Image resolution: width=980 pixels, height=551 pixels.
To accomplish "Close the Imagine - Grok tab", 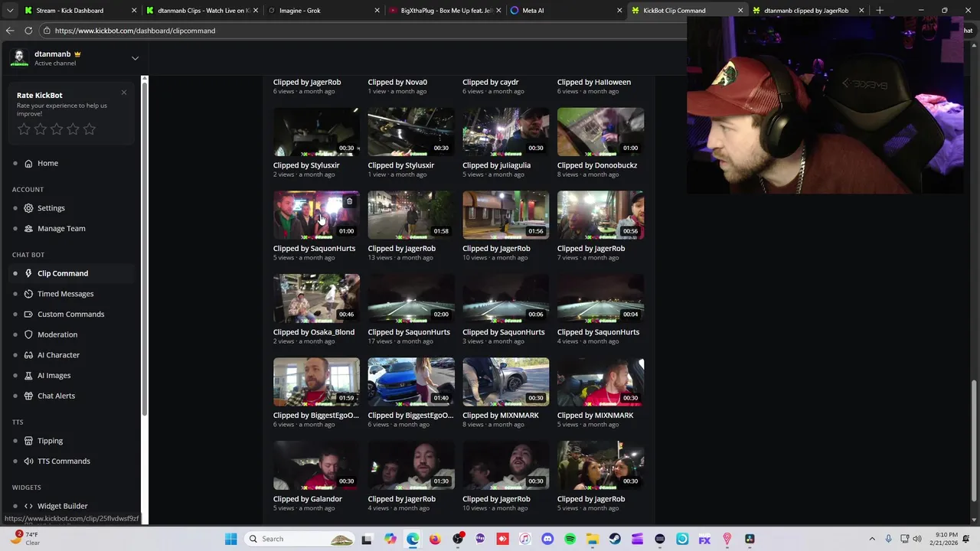I will tap(377, 11).
